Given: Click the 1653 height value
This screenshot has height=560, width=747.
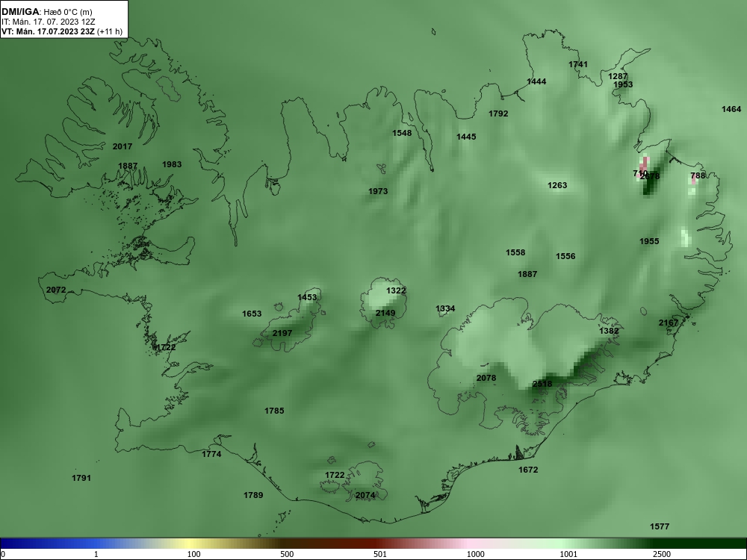Looking at the screenshot, I should [x=252, y=314].
